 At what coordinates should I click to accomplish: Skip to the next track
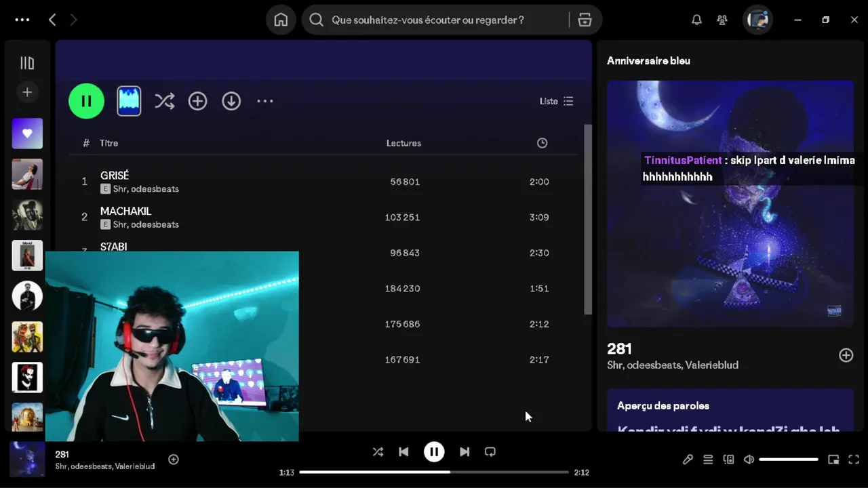pyautogui.click(x=465, y=451)
